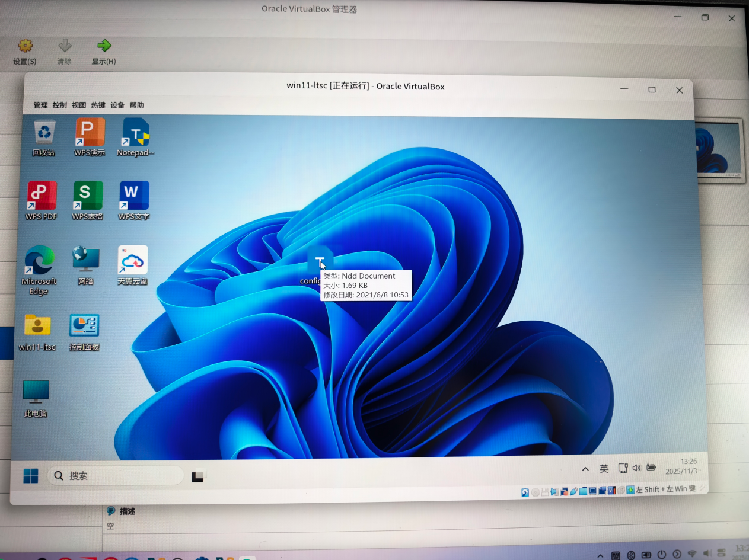Click the VirtualBox shared folders status icon
749x560 pixels.
(583, 491)
